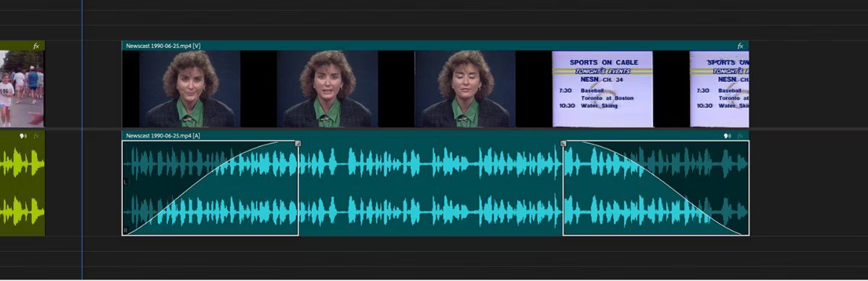Click the anchorwoman thumbnail with eyes closed
The height and width of the screenshot is (281, 868).
tap(465, 89)
